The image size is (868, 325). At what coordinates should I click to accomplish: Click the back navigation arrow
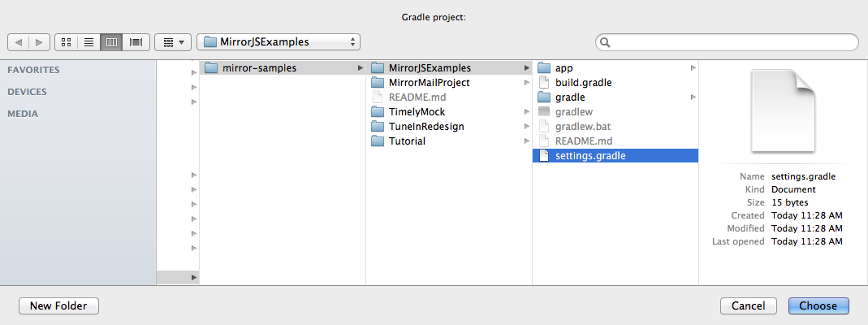[x=19, y=41]
